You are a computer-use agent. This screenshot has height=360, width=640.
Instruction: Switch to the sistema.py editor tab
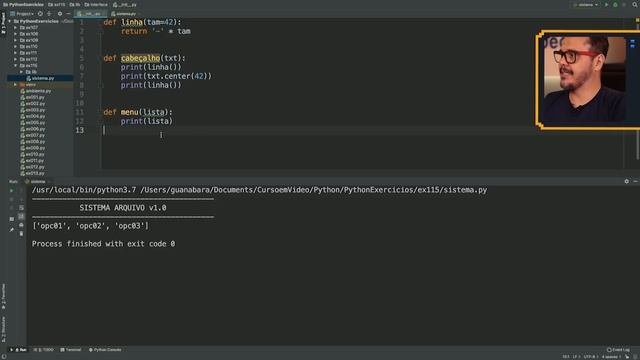[123, 13]
